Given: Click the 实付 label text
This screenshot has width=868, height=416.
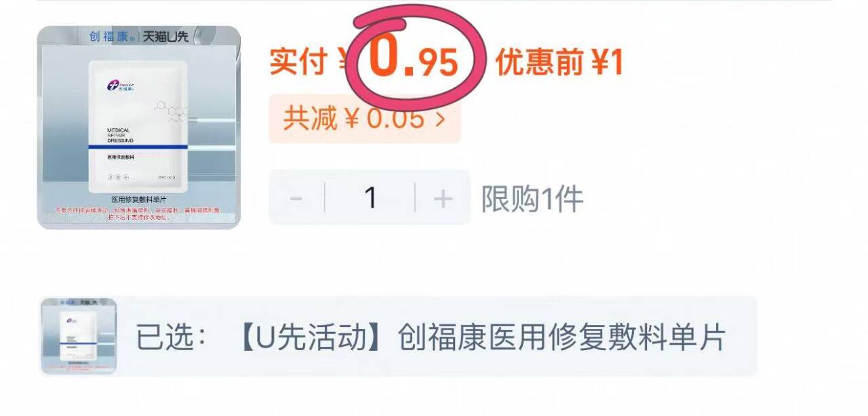Looking at the screenshot, I should pos(298,62).
